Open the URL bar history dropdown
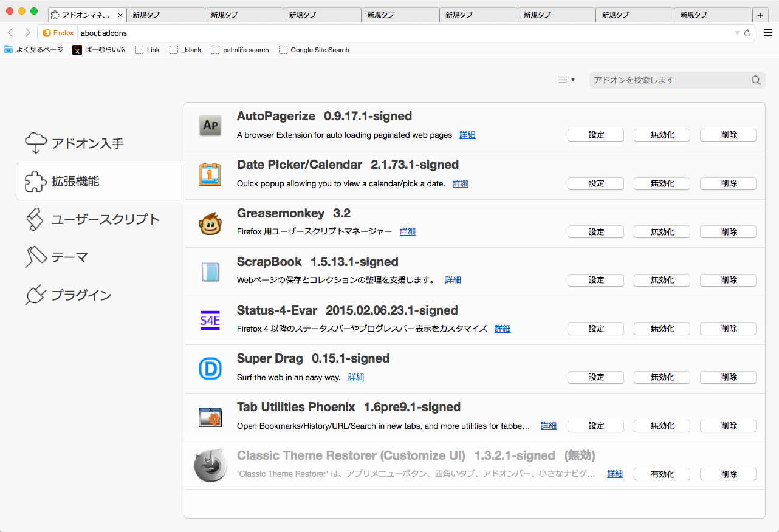This screenshot has height=532, width=779. tap(737, 33)
